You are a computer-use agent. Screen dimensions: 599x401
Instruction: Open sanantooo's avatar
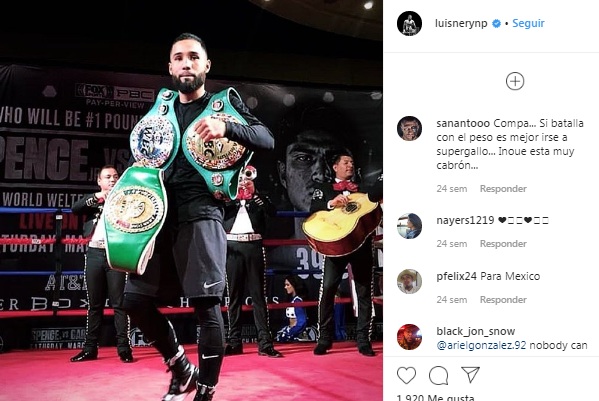pos(410,128)
